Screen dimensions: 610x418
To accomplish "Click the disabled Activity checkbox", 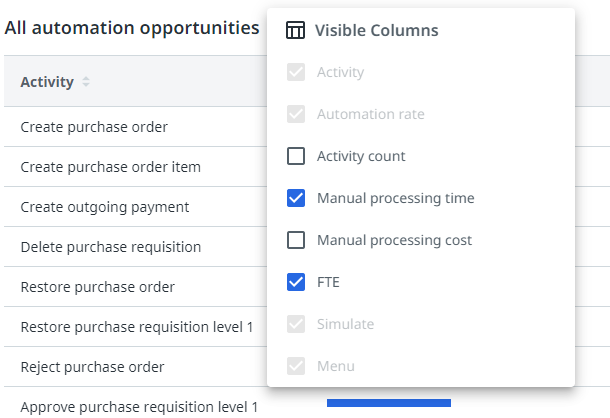I will [296, 72].
